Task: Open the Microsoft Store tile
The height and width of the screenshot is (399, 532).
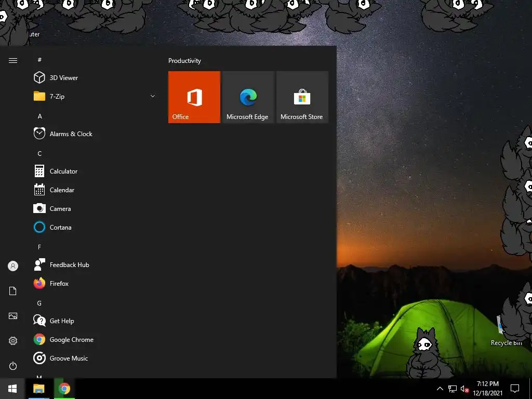Action: 302,97
